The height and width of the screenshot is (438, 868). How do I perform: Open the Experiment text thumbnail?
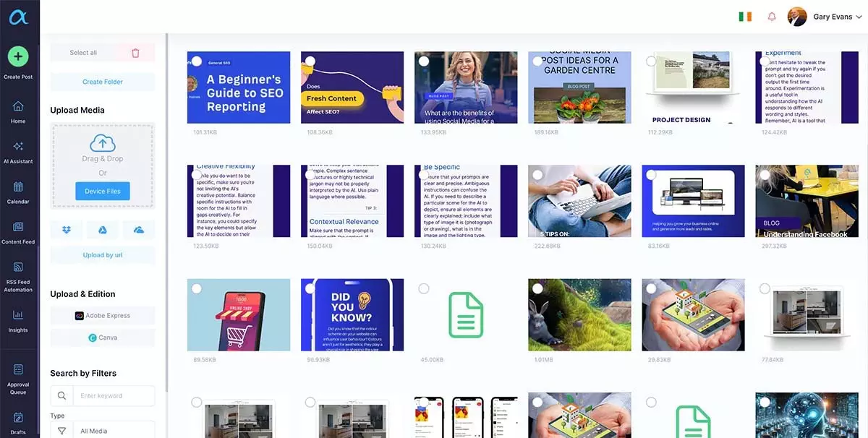tap(807, 87)
